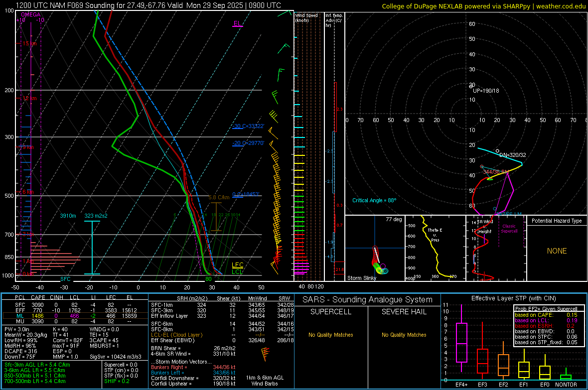Click the Prob EF2+ Given Supercell header
Viewport: 588px width, 390px height.
546,309
